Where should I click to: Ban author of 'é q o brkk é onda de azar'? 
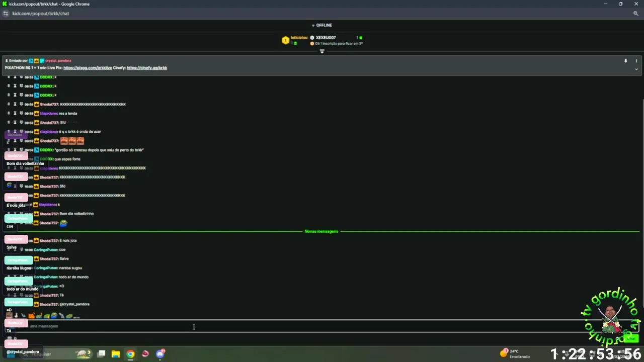coord(21,132)
